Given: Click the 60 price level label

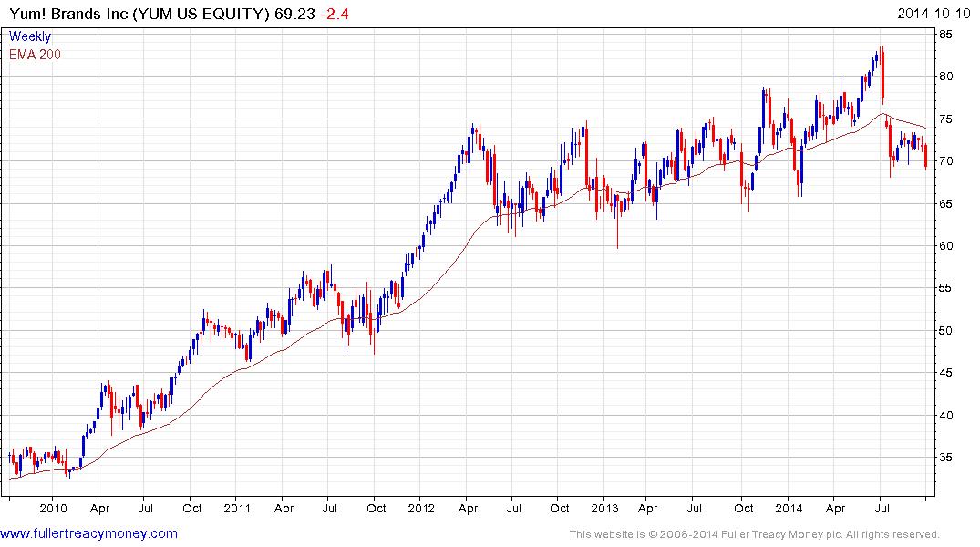Looking at the screenshot, I should [x=946, y=246].
